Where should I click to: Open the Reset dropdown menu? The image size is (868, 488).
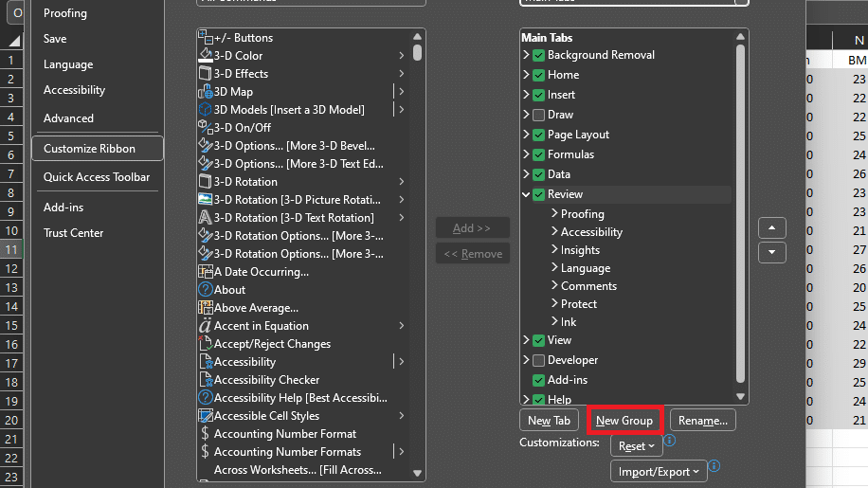pos(636,445)
